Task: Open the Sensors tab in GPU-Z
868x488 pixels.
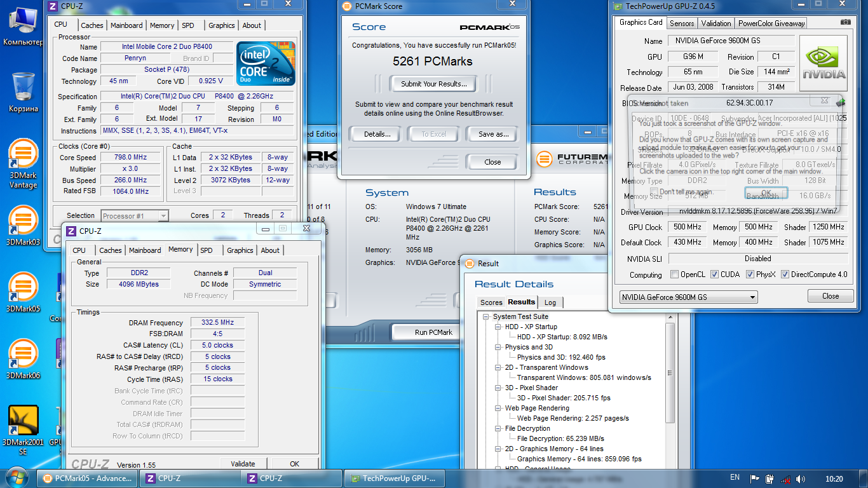Action: click(682, 24)
